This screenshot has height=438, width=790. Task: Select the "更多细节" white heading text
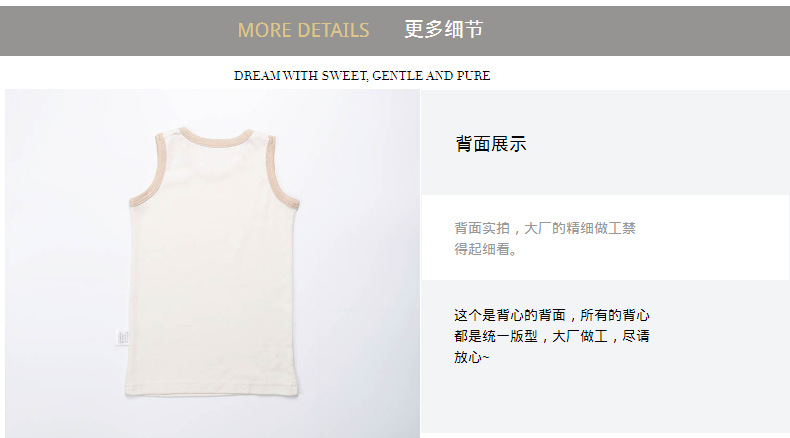(x=443, y=29)
